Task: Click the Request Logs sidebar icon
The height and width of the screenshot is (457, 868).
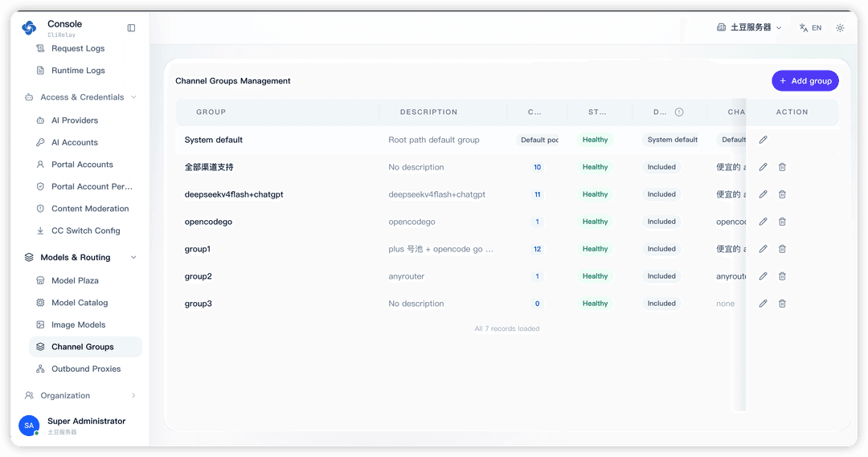Action: tap(40, 48)
